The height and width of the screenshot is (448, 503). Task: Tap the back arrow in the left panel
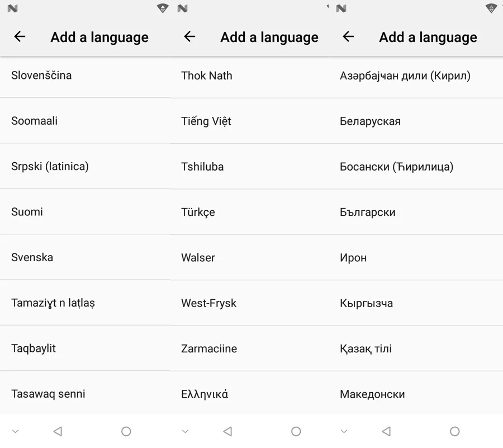20,36
